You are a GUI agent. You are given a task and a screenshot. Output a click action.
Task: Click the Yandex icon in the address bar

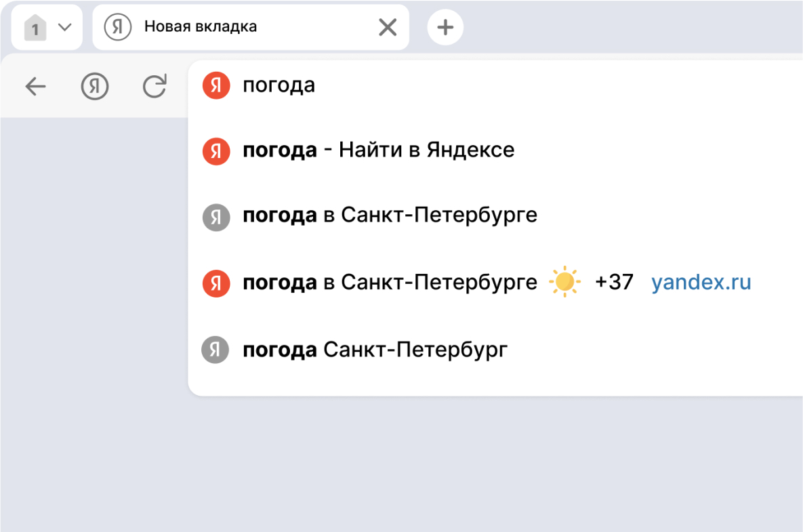click(x=117, y=27)
